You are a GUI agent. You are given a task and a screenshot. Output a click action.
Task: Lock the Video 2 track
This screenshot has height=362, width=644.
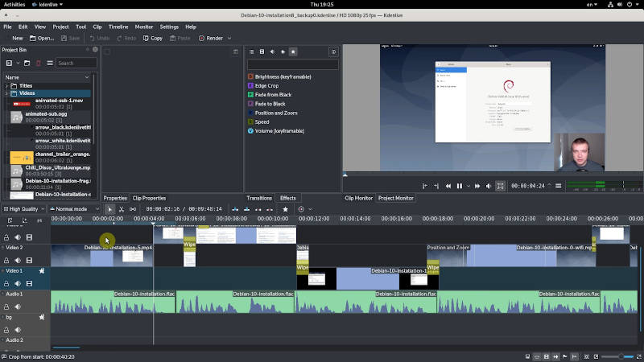tap(6, 260)
